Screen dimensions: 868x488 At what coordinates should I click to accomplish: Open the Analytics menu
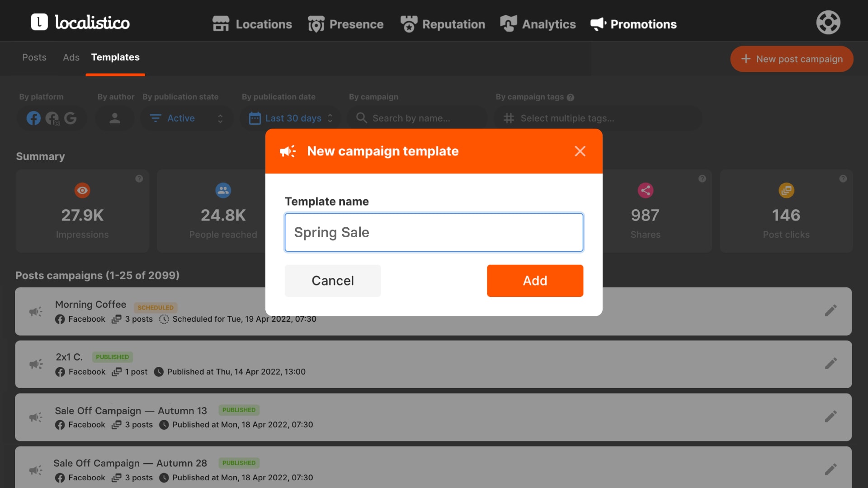[x=538, y=24]
